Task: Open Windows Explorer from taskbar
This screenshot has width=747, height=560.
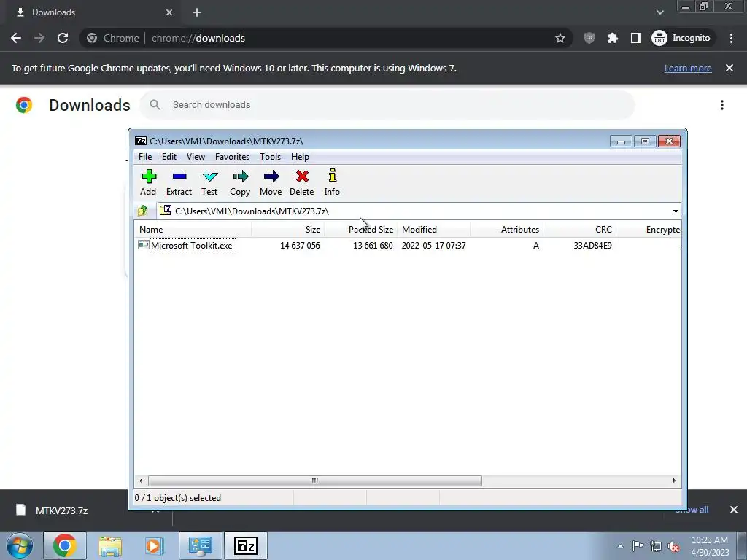Action: tap(110, 545)
